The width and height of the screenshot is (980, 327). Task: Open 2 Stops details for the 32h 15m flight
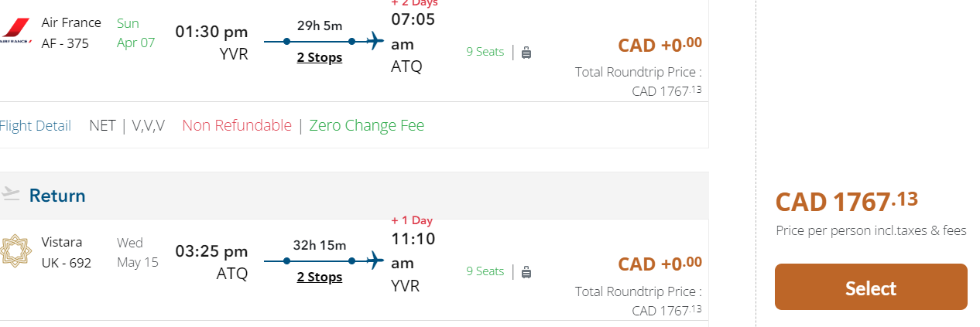point(319,277)
